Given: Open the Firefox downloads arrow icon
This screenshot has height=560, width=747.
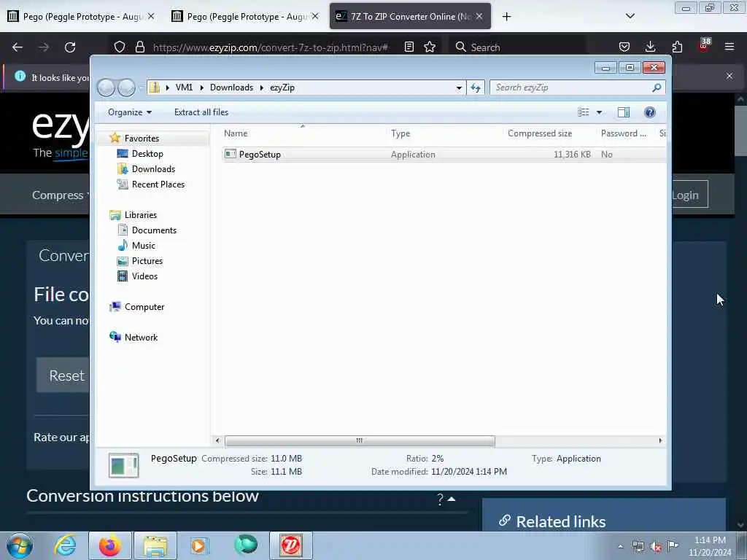Looking at the screenshot, I should [650, 47].
